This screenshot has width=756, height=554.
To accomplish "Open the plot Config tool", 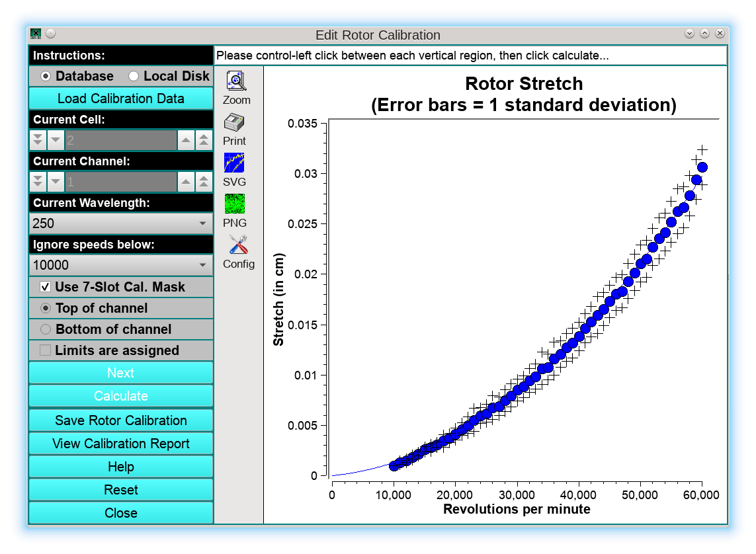I will tap(238, 245).
